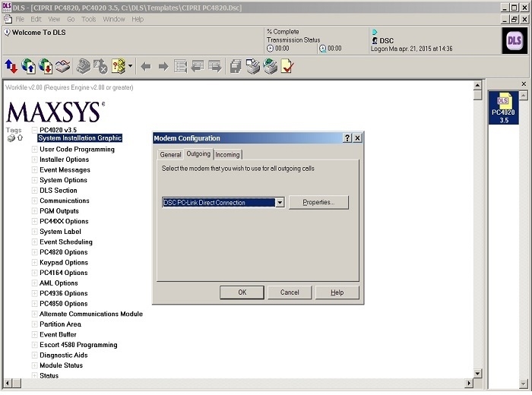Expand Event Messages node

point(34,170)
